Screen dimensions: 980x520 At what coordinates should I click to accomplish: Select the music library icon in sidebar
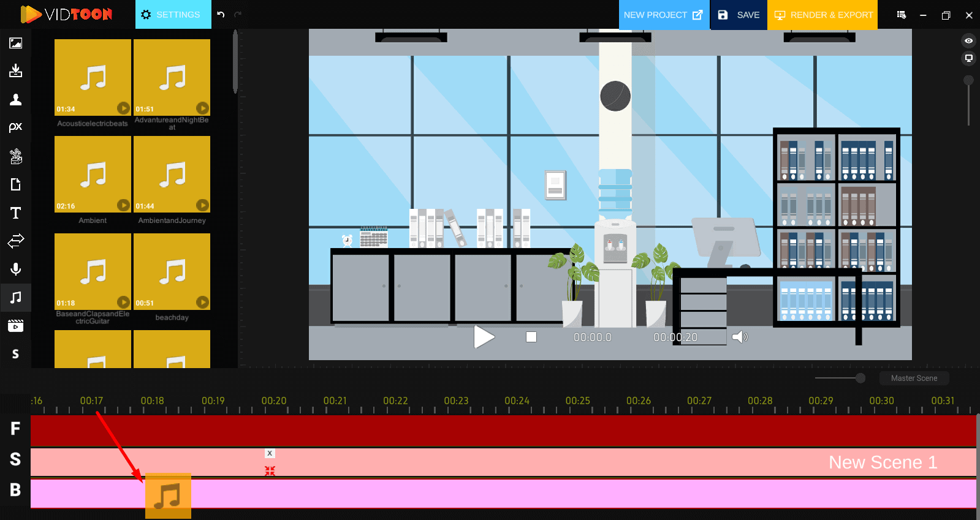[x=15, y=297]
